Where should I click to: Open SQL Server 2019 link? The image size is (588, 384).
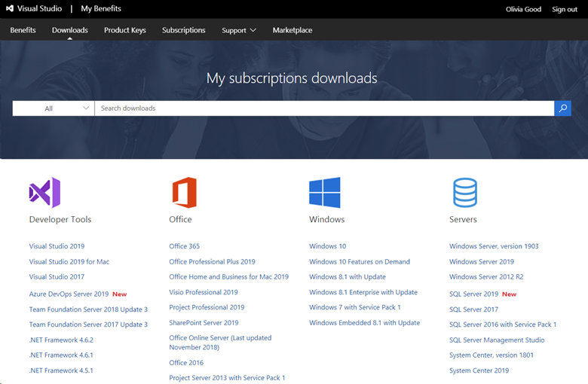tap(474, 294)
